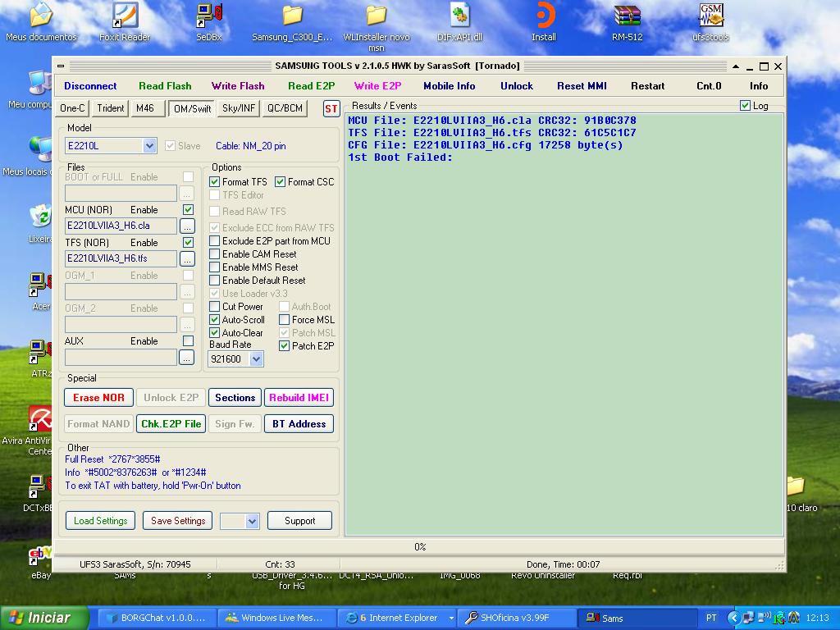Browse for MCU (NOR) file
The width and height of the screenshot is (840, 630).
tap(187, 226)
